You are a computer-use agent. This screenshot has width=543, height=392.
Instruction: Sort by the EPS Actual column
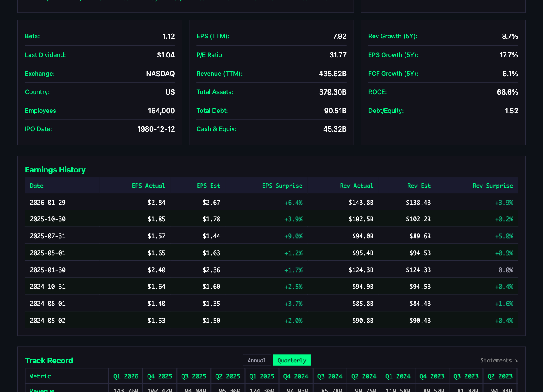148,185
